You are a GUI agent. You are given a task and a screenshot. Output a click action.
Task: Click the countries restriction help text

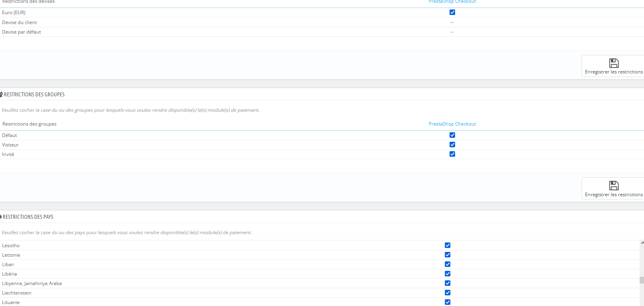tap(127, 233)
